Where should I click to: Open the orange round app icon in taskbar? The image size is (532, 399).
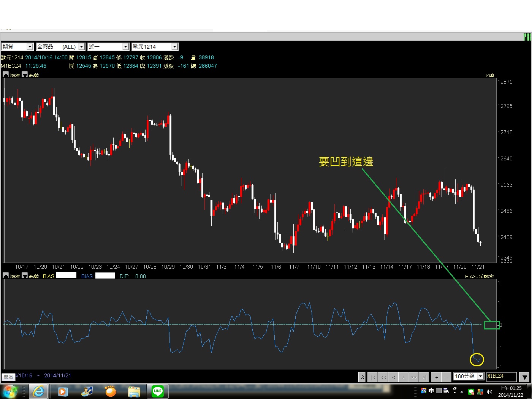[111, 391]
